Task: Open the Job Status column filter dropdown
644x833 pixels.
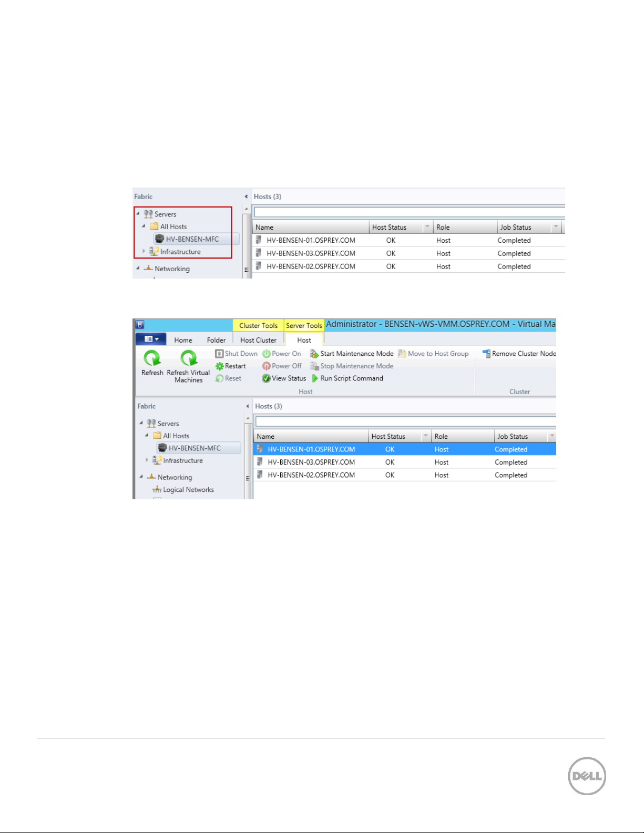Action: [x=551, y=436]
